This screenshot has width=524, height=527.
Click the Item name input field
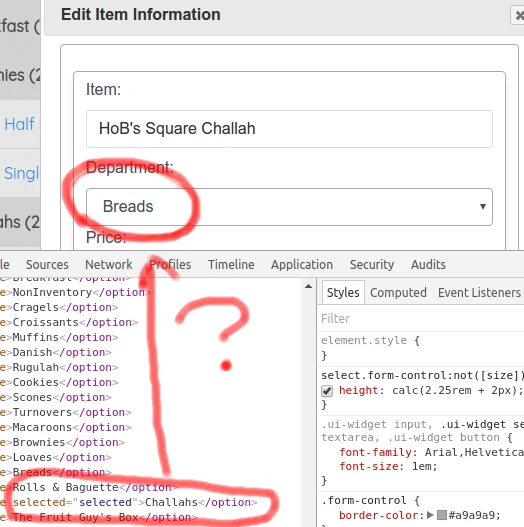coord(289,129)
